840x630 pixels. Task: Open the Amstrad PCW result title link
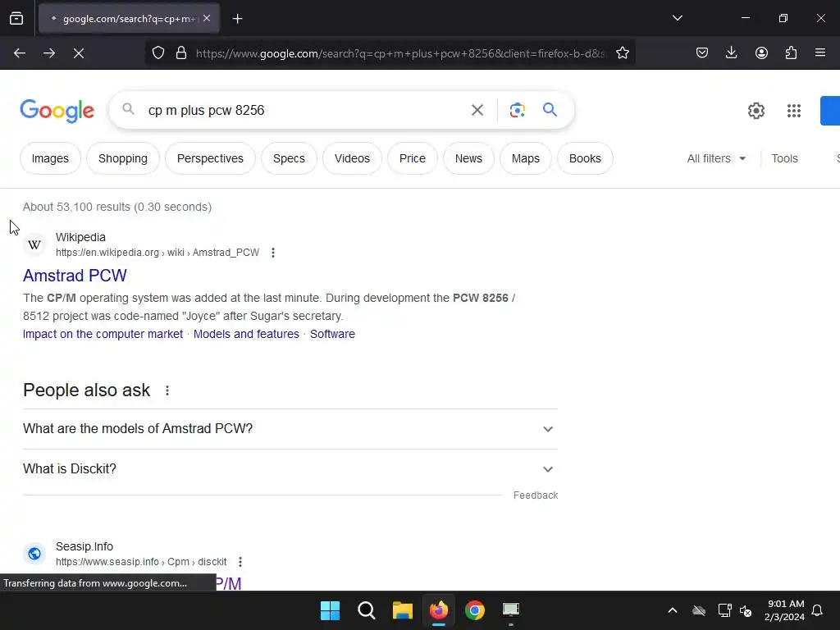[x=75, y=276]
